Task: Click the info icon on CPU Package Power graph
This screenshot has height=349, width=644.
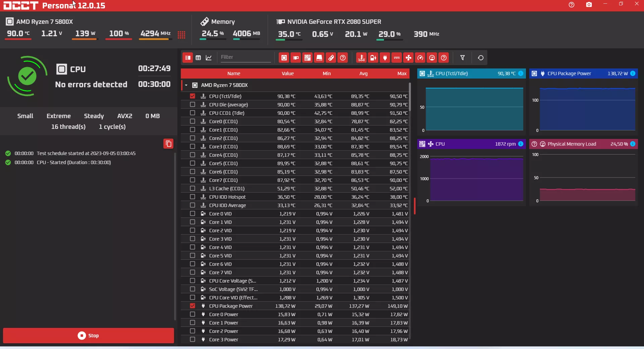Action: pyautogui.click(x=633, y=73)
